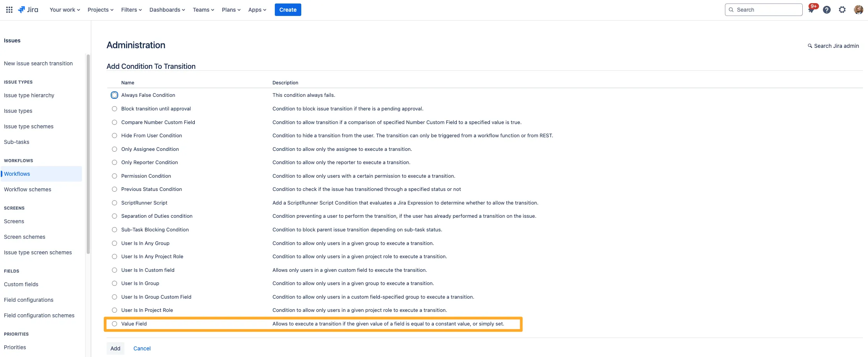Viewport: 868px width, 357px height.
Task: Open Issue type screen schemes
Action: pos(38,252)
